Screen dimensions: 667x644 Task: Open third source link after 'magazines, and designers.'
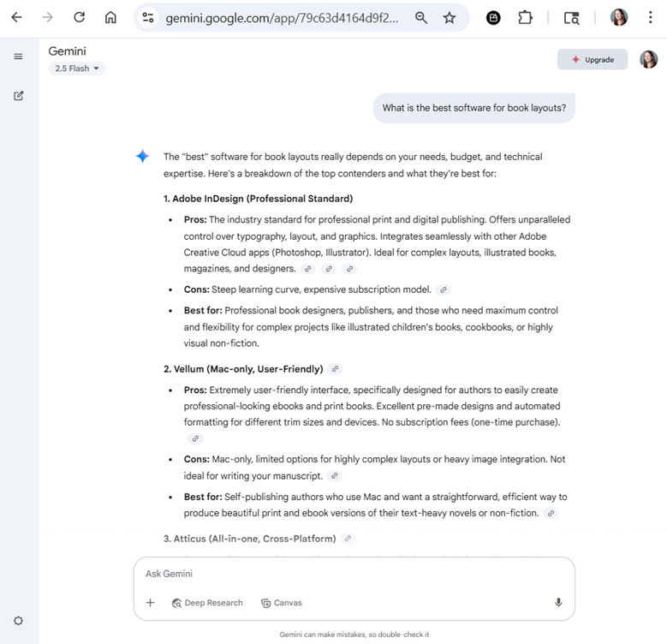point(349,269)
